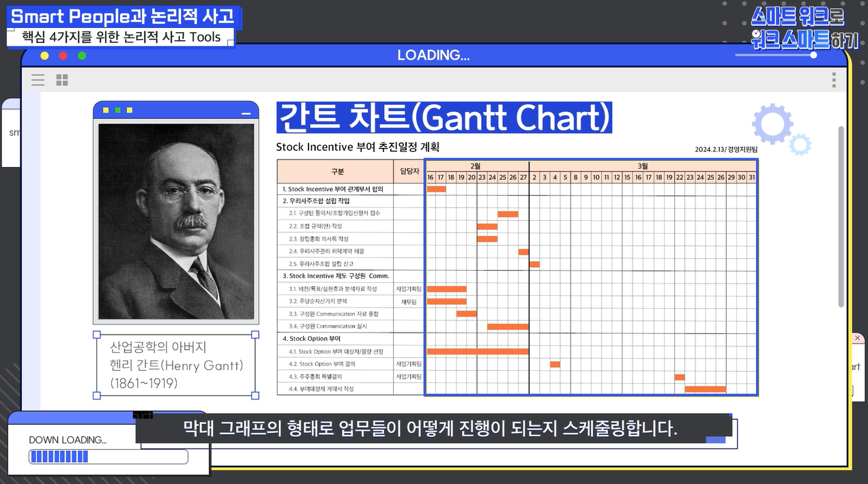Image resolution: width=868 pixels, height=484 pixels.
Task: Click the long orange bar for task 4.1
Action: 478,352
